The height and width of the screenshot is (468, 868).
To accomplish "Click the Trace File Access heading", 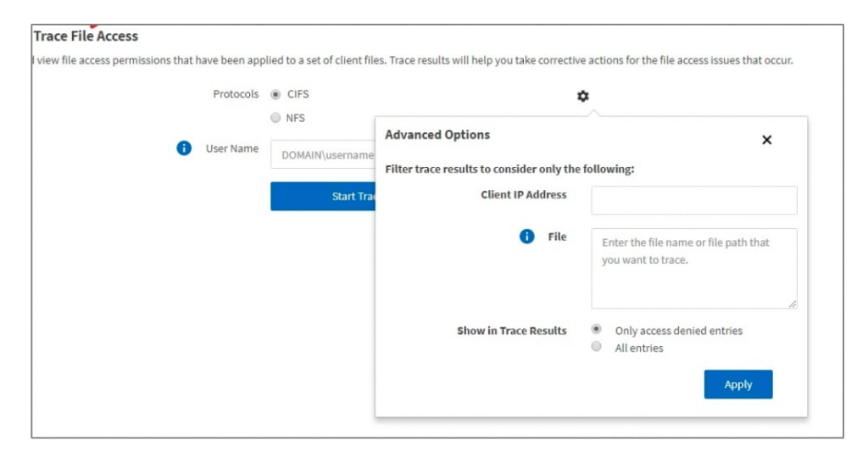I will (86, 36).
